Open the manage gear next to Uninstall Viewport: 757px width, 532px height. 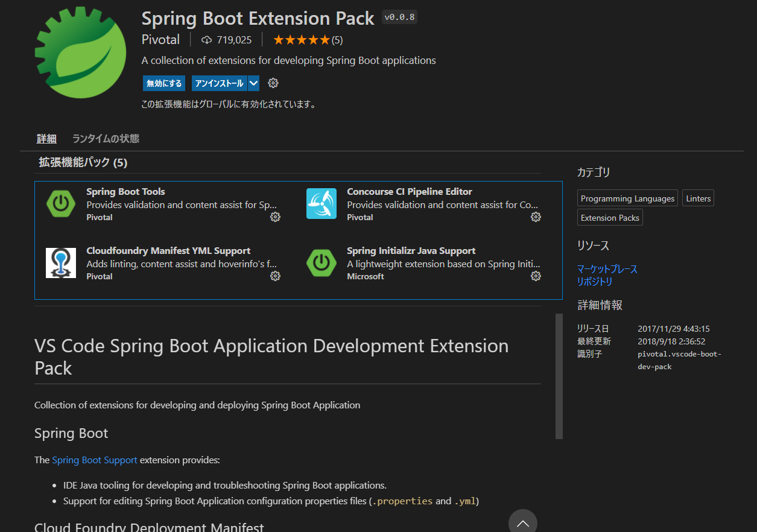coord(273,83)
